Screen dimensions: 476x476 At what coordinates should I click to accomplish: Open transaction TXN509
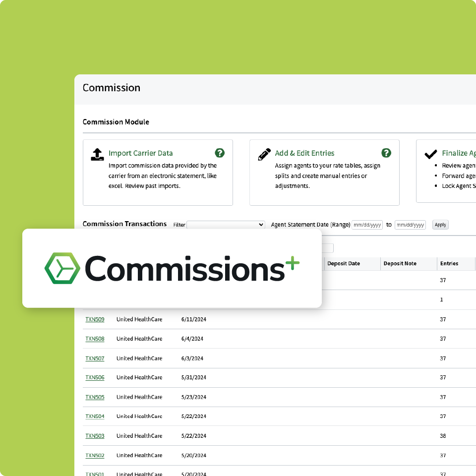coord(95,319)
